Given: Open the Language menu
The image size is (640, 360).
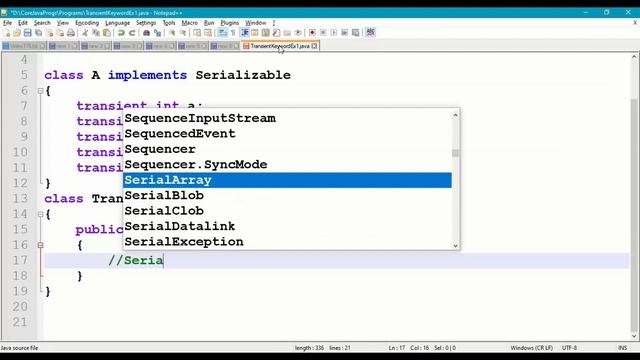Looking at the screenshot, I should pyautogui.click(x=118, y=23).
